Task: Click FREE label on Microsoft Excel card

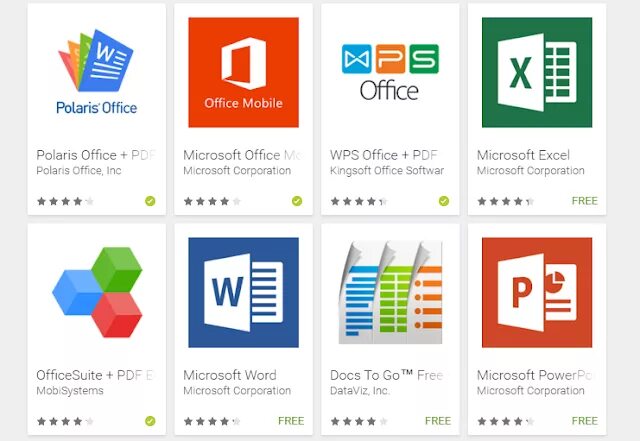Action: pyautogui.click(x=584, y=201)
